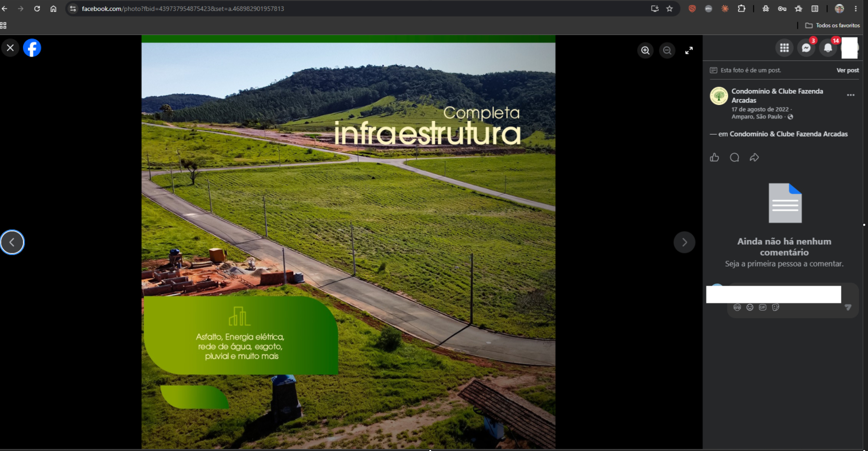Open the 17 de agosto de 2022 date link

coord(760,109)
